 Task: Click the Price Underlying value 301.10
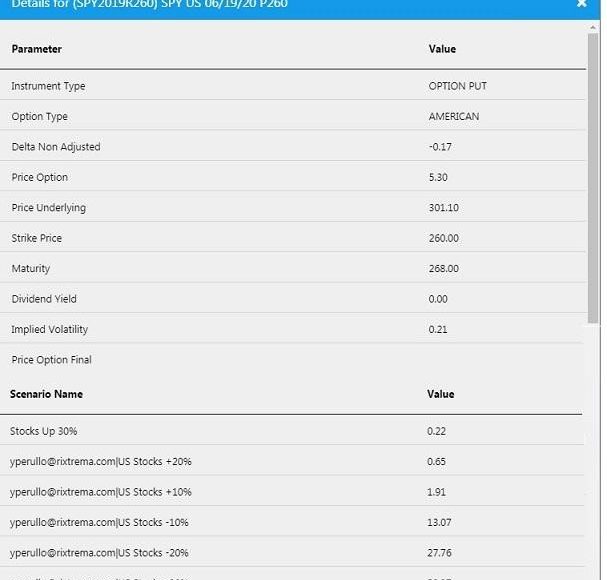coord(443,208)
